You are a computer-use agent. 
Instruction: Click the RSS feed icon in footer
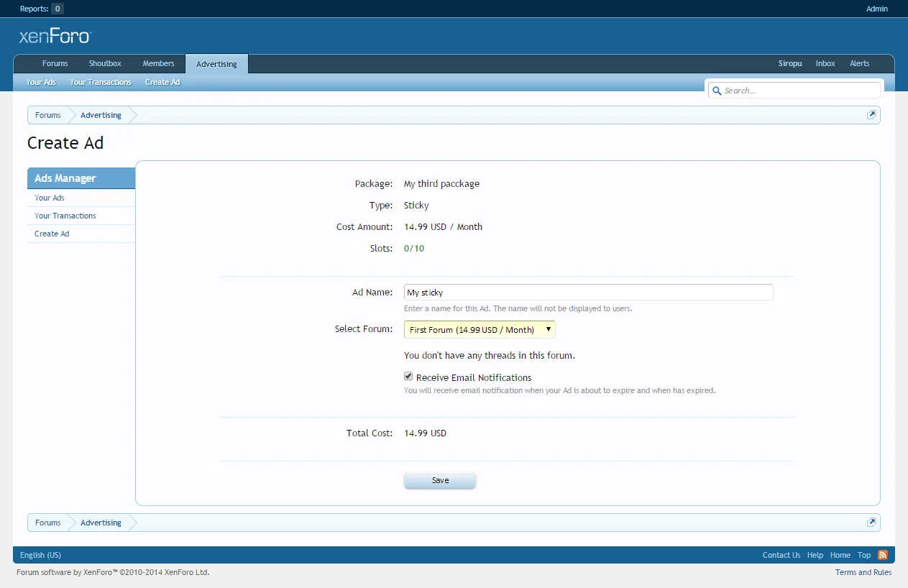pyautogui.click(x=882, y=554)
